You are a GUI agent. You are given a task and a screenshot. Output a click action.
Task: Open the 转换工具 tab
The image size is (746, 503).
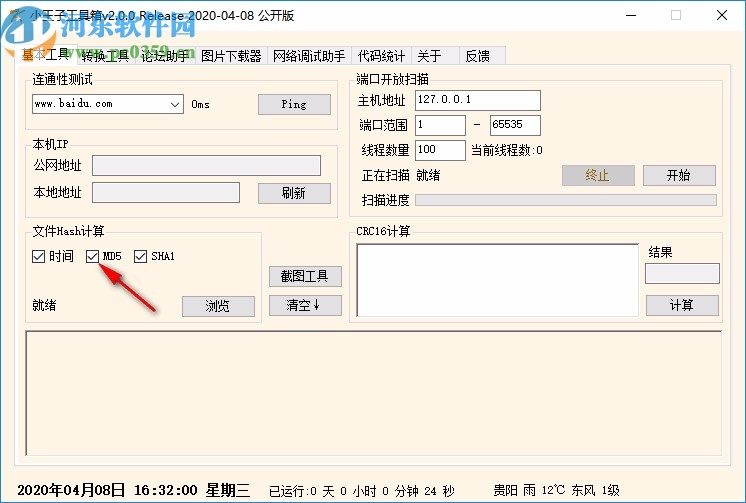[105, 56]
